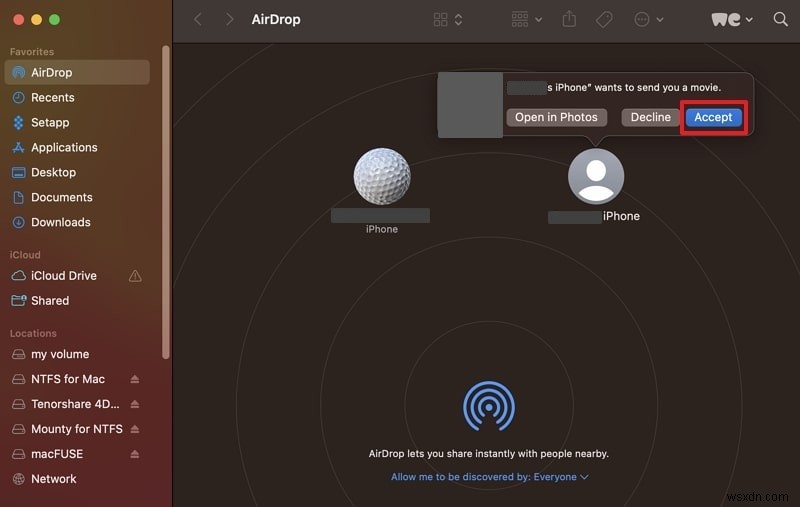Eject the macFUSE volume
800x507 pixels.
135,454
